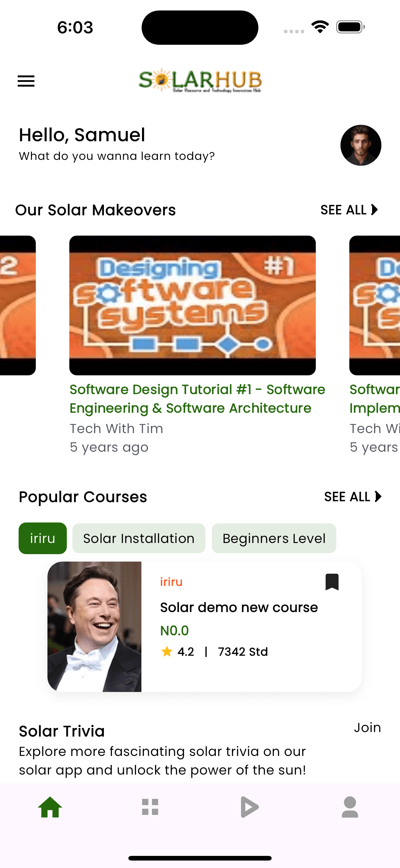Open Software Design Tutorial #1 title link
Viewport: 400px width, 868px height.
point(197,399)
